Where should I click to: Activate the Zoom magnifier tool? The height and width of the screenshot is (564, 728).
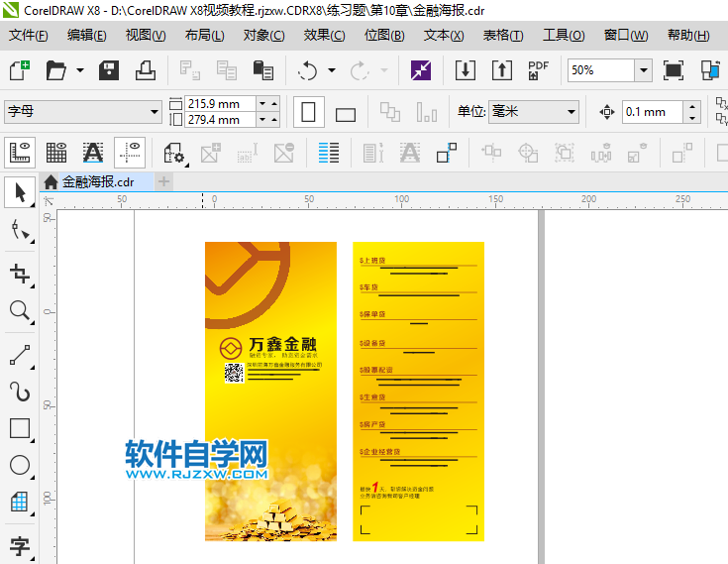coord(19,312)
